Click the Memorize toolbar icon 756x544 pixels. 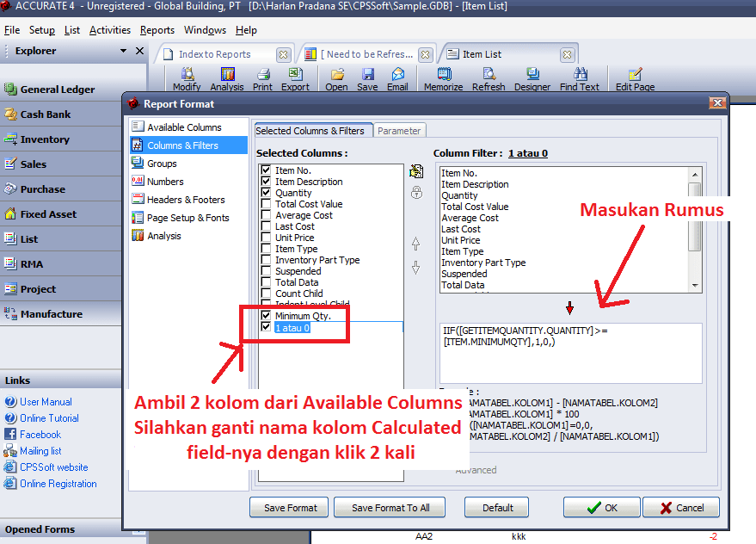point(444,74)
